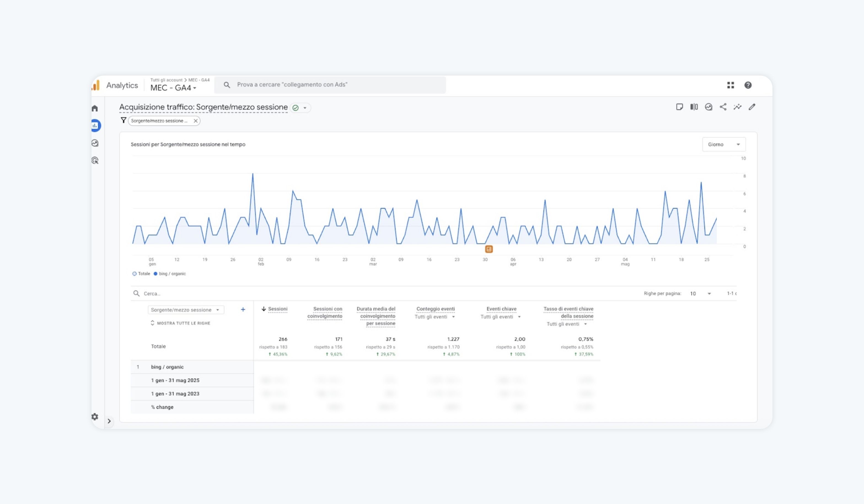Click the help question mark icon
Screen dimensions: 864x504
tap(748, 85)
